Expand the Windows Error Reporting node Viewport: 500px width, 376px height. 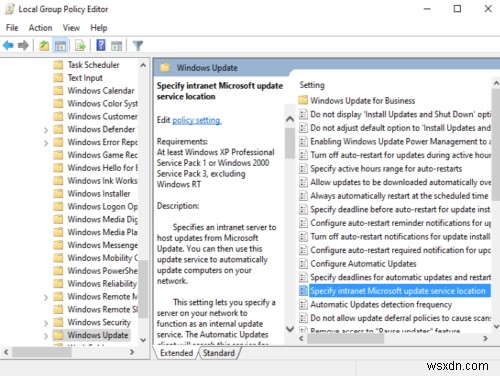pos(46,143)
